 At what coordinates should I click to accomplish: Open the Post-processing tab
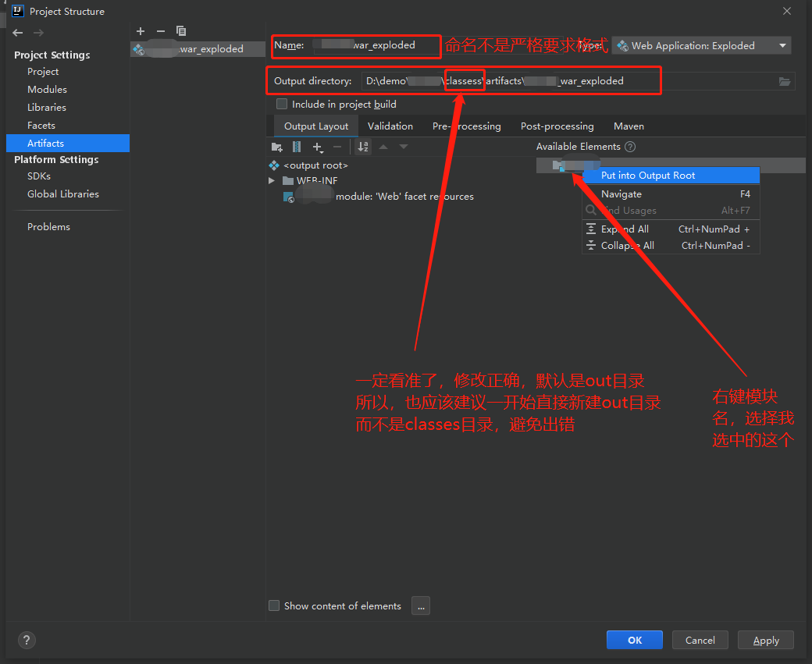(557, 126)
